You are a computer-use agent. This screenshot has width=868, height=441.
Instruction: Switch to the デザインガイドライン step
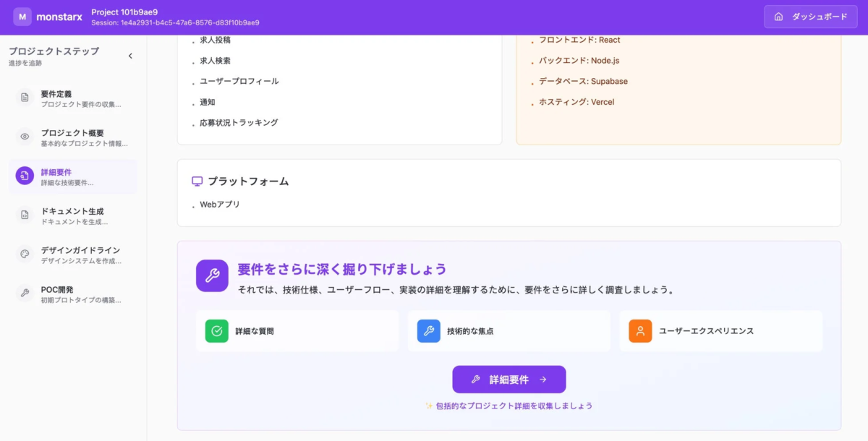pyautogui.click(x=72, y=253)
